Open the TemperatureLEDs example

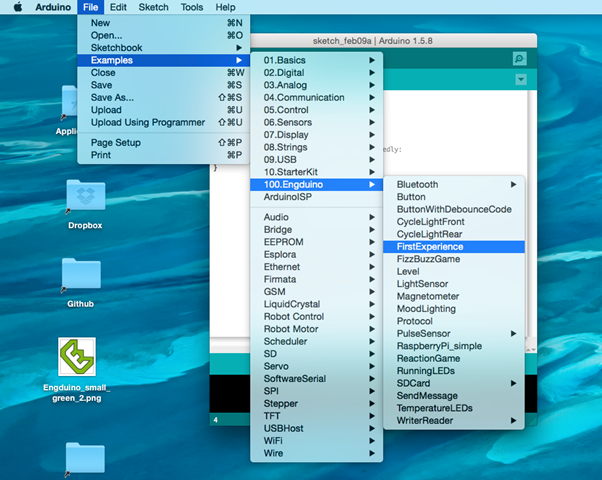(x=454, y=408)
